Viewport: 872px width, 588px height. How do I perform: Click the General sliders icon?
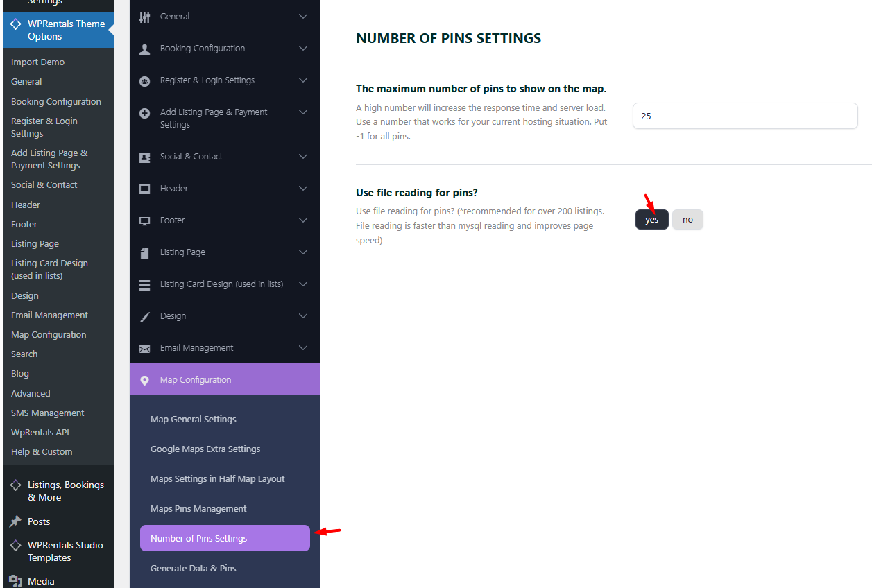click(x=144, y=17)
